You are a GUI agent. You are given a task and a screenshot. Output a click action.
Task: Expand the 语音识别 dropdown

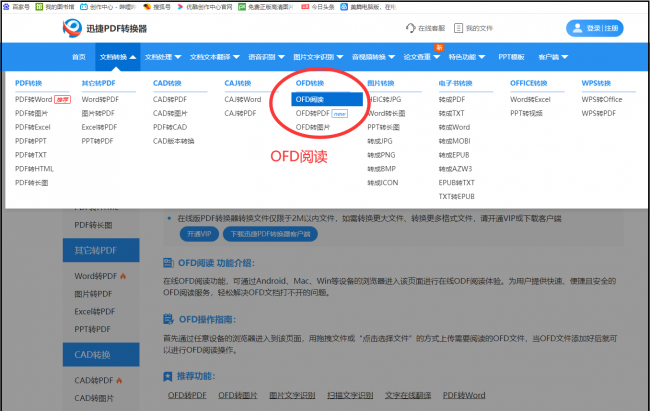266,57
